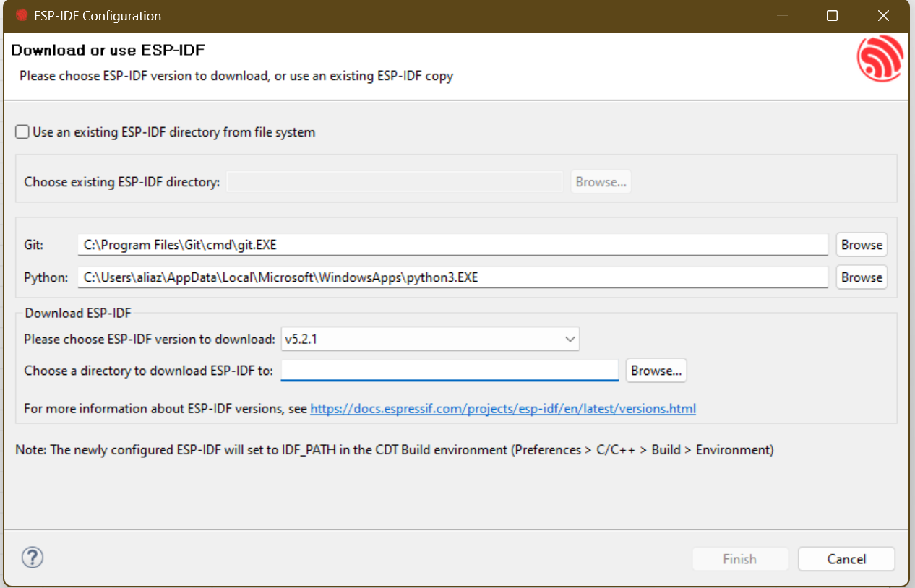Click the Note about IDF_PATH text
Image resolution: width=915 pixels, height=588 pixels.
(x=395, y=450)
